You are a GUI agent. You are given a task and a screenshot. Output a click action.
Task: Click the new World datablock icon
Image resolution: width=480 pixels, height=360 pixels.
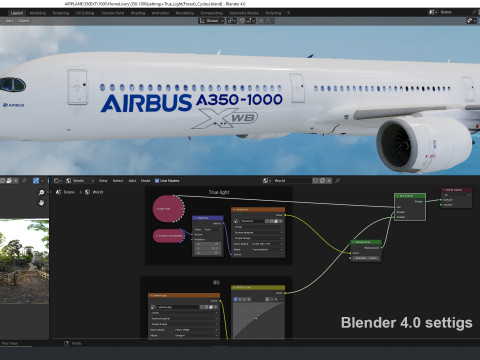click(x=322, y=181)
